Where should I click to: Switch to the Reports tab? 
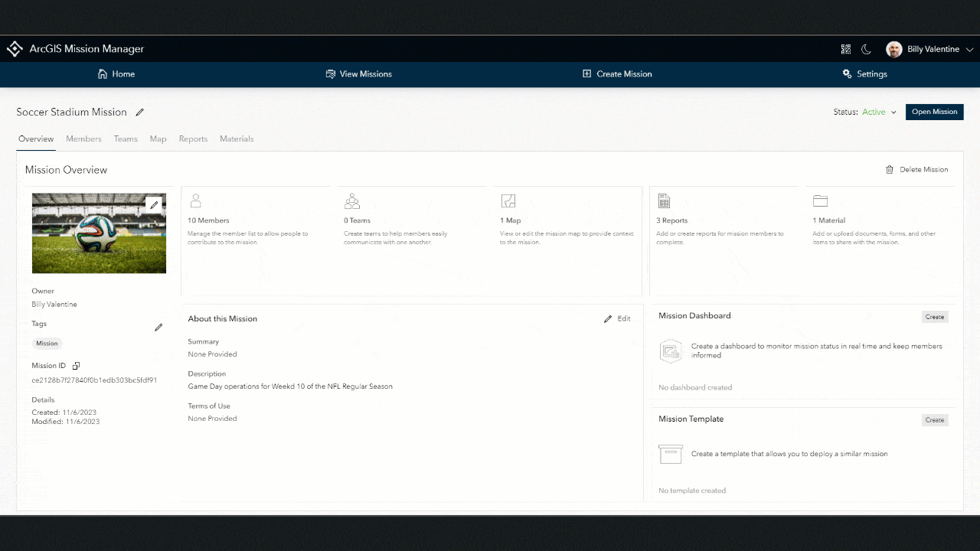click(x=193, y=139)
